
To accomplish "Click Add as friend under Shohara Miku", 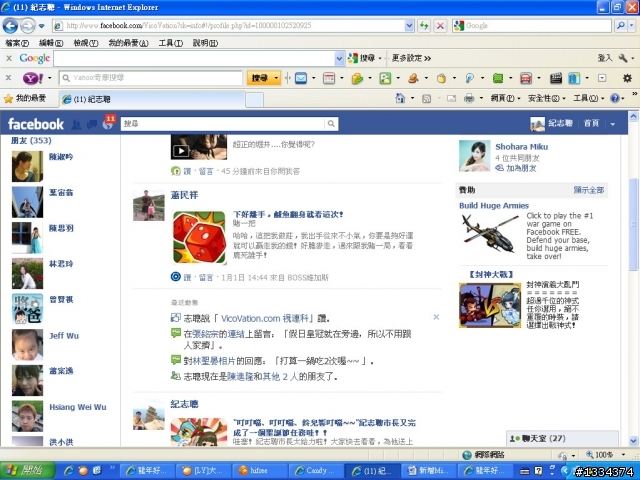I will point(521,168).
